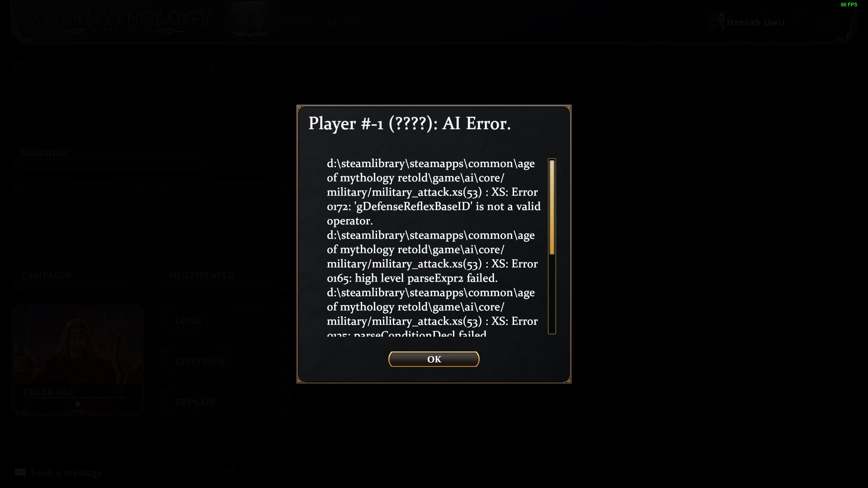Click the empty scrollbar track below thumb

coord(552,294)
